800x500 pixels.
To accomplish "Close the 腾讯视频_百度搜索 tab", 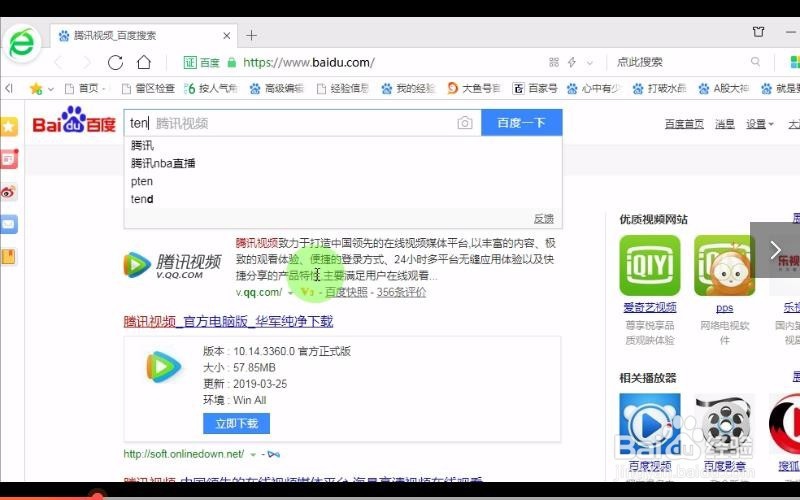I will point(227,36).
